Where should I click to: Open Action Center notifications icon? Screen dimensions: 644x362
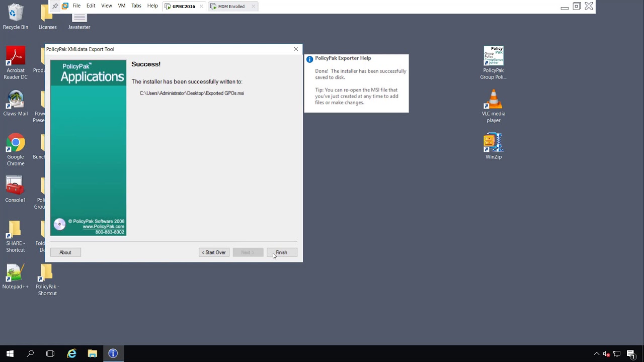pos(631,354)
